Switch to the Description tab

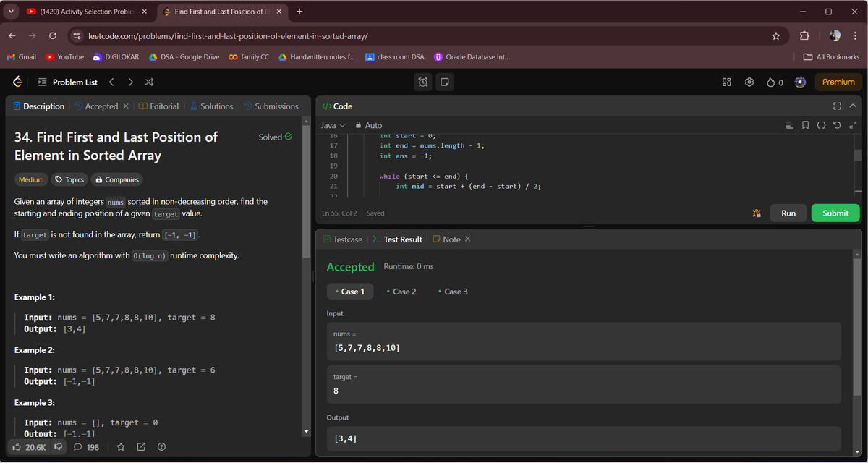coord(39,106)
